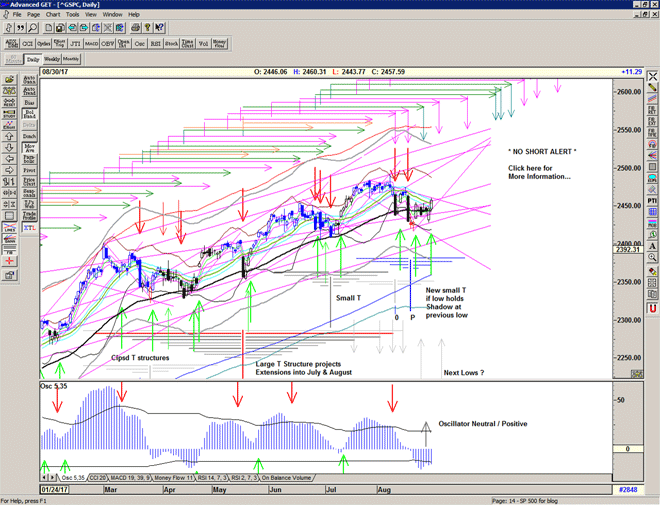Image resolution: width=660 pixels, height=505 pixels.
Task: Click the magnifying glass zoom icon
Action: tap(34, 28)
